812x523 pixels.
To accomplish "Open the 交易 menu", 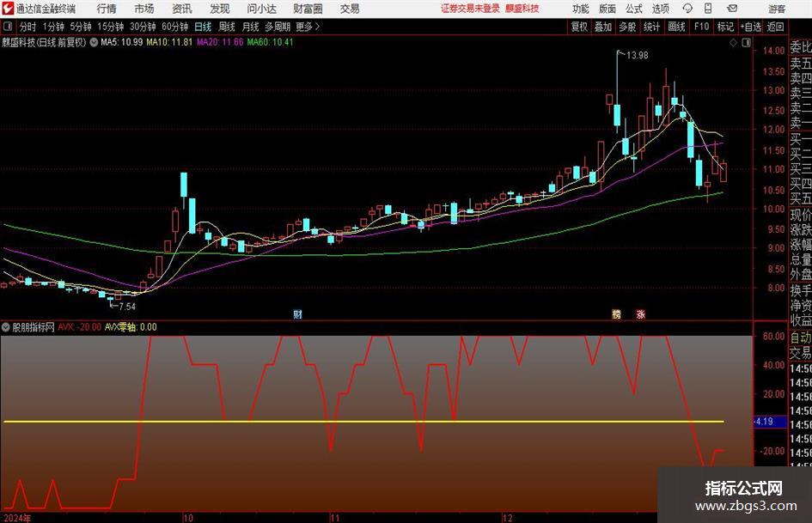I will [x=350, y=9].
